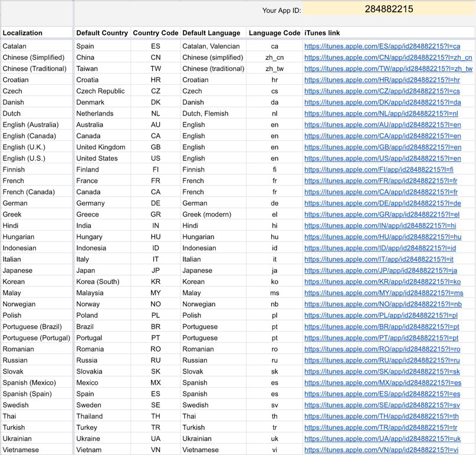Select the Catalan, Valencian language cell
Image resolution: width=476 pixels, height=455 pixels.
coord(214,46)
